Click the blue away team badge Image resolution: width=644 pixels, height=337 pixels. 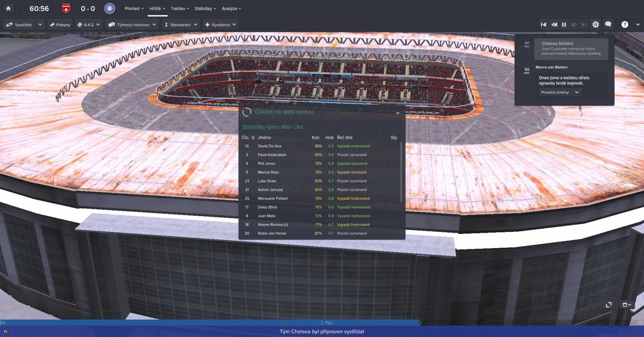(109, 8)
